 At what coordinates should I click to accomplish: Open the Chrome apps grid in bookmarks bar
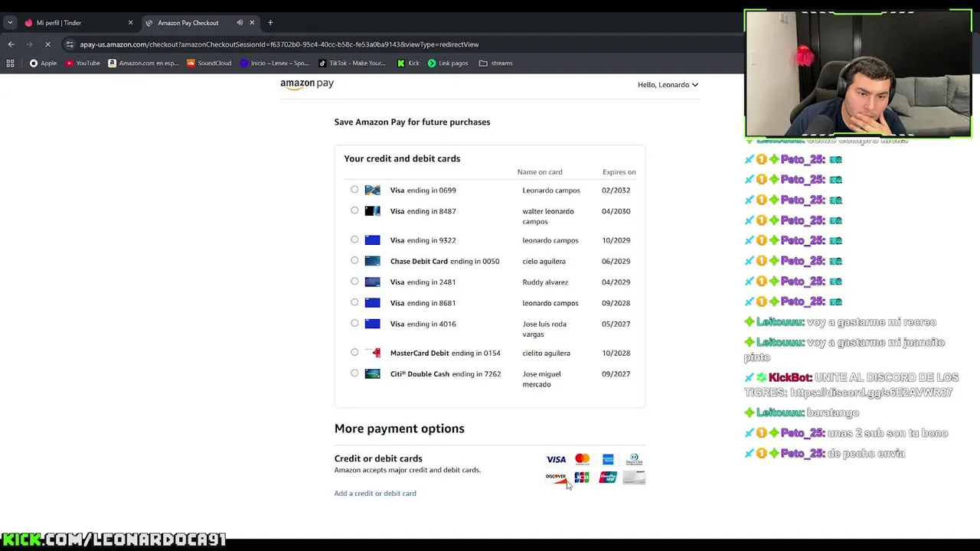(10, 64)
